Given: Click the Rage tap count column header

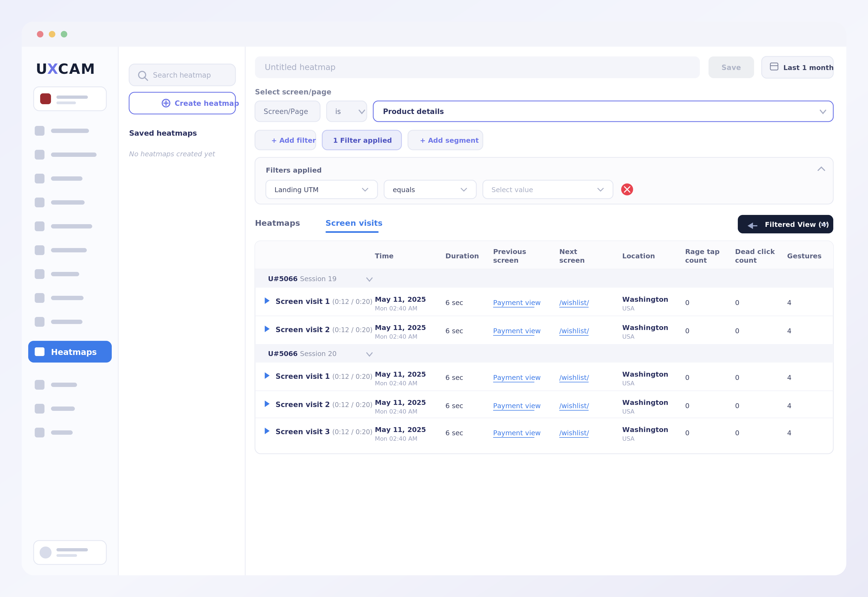Looking at the screenshot, I should pyautogui.click(x=702, y=256).
